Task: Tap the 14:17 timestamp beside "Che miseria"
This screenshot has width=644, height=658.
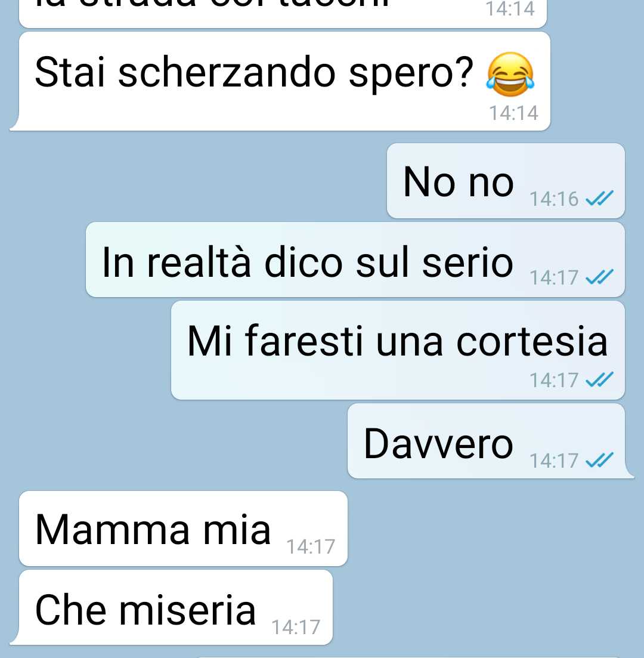Action: (x=296, y=627)
